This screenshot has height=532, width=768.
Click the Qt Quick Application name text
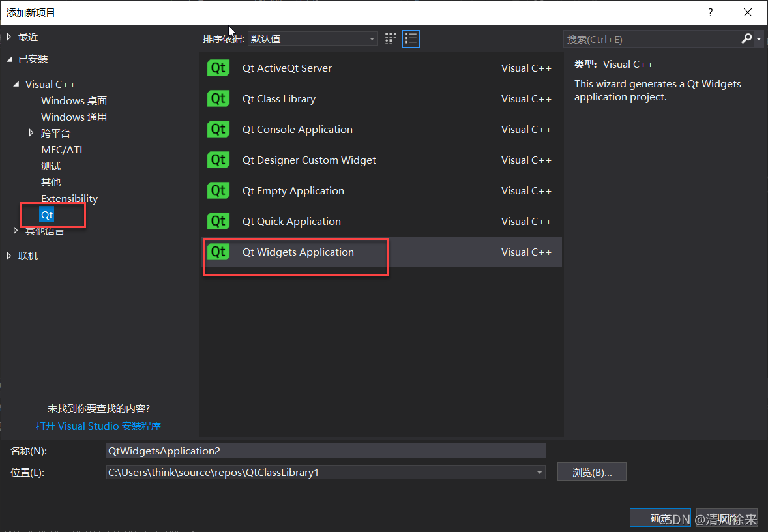coord(291,222)
